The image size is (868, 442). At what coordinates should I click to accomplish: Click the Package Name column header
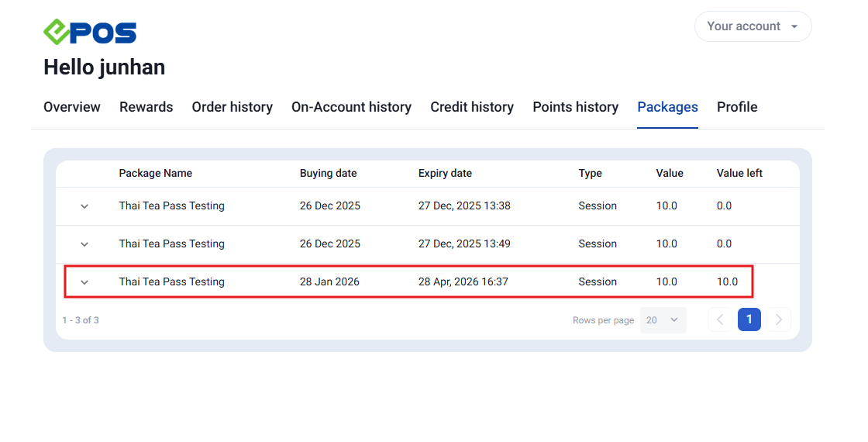click(155, 174)
